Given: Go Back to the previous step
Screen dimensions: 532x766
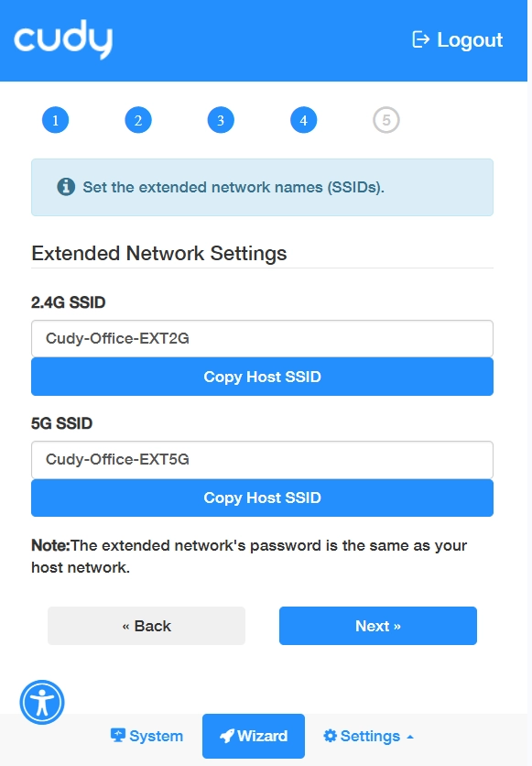Looking at the screenshot, I should [x=147, y=626].
